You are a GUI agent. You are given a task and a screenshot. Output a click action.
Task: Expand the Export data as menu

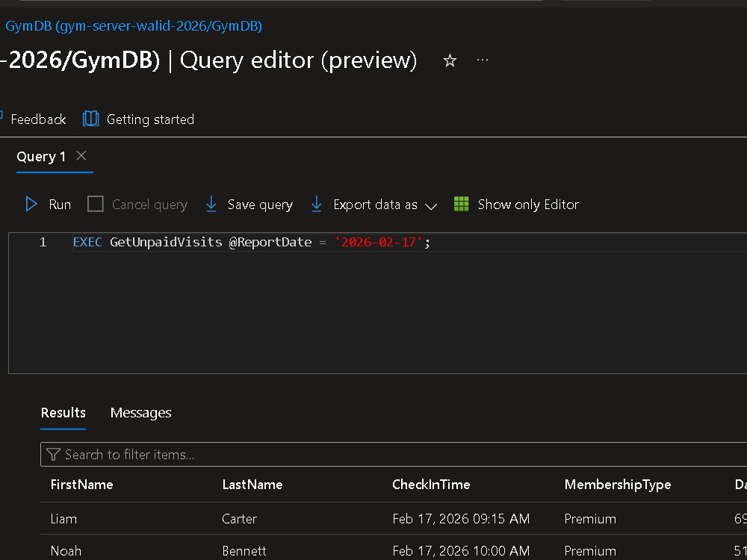[x=432, y=206]
